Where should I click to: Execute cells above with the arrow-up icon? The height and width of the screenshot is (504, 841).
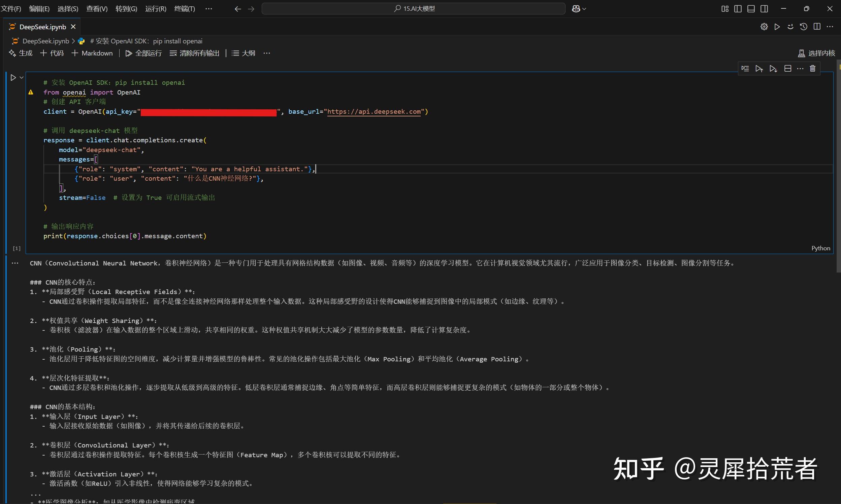(x=759, y=68)
